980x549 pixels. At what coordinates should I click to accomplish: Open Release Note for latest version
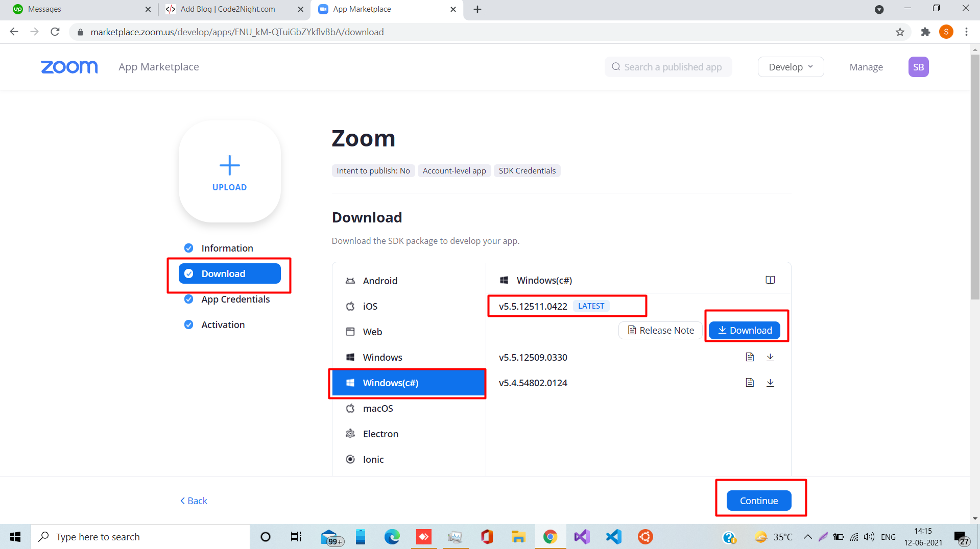pos(660,330)
